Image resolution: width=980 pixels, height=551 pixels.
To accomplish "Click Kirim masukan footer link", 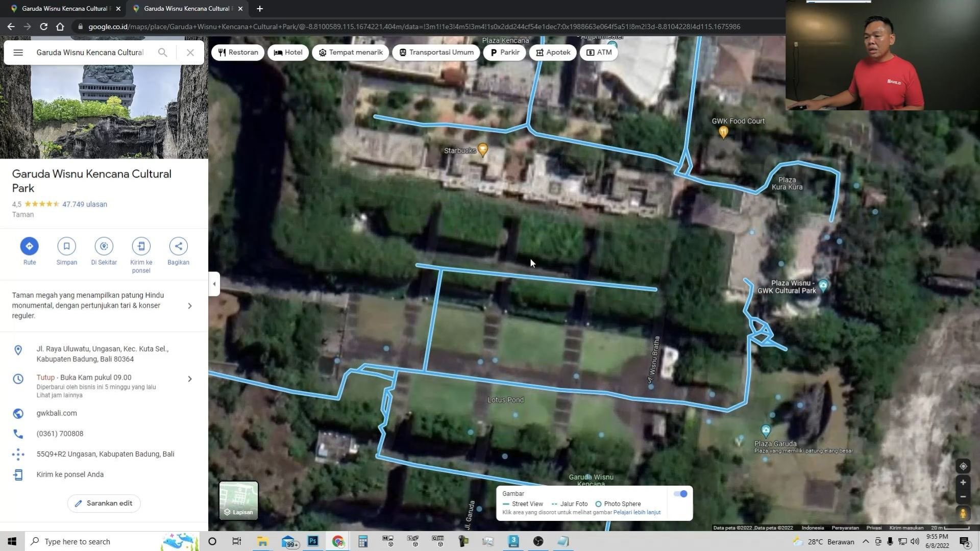I will (906, 528).
